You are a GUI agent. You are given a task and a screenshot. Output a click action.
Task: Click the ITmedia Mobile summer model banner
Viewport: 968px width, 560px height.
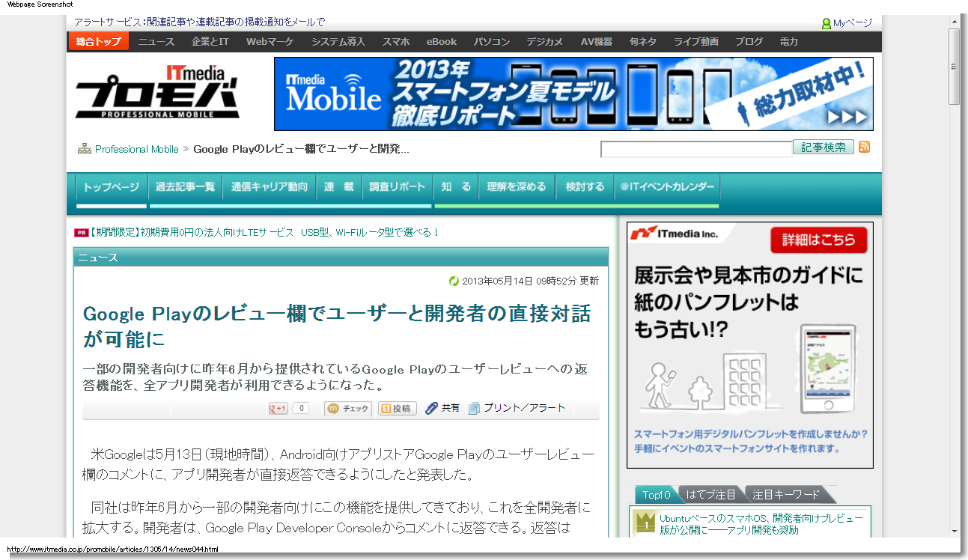click(573, 94)
